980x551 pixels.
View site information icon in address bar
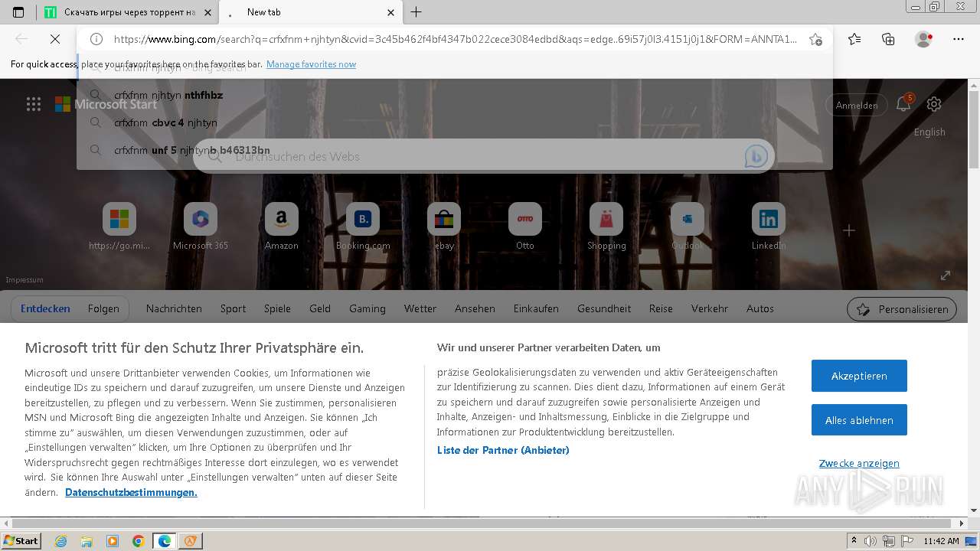coord(96,39)
